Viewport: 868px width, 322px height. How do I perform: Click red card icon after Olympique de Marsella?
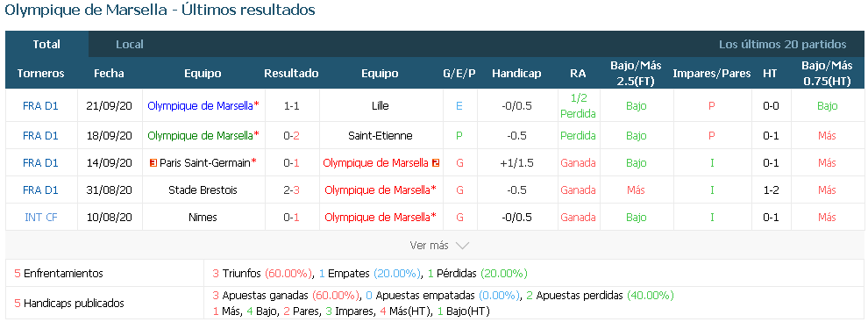(x=436, y=163)
